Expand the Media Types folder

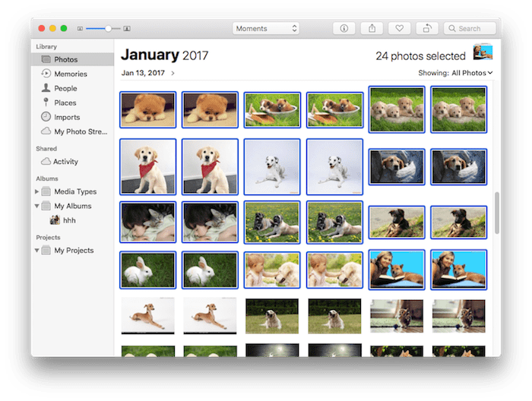(36, 191)
